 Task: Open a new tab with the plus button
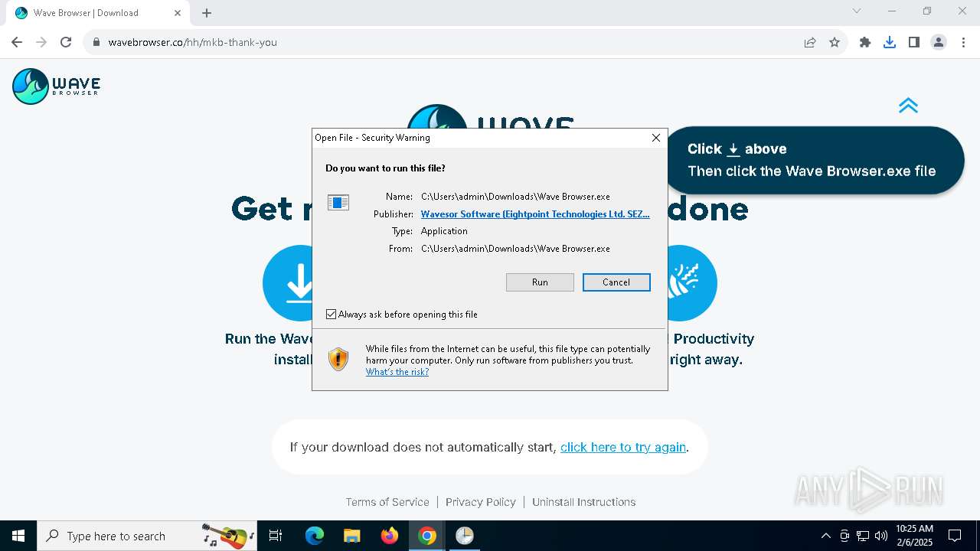[x=207, y=13]
